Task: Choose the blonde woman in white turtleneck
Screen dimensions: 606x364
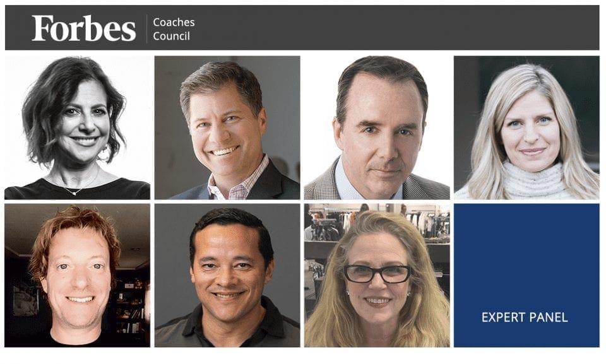Action: tap(526, 127)
